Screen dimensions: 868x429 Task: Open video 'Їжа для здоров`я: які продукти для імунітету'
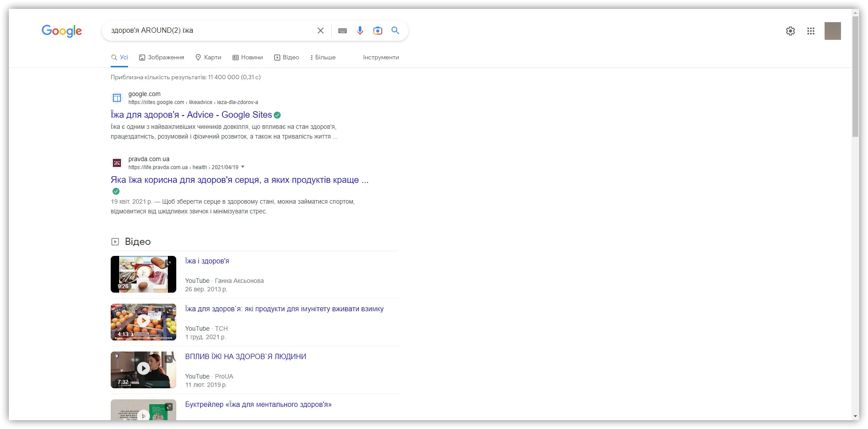(x=284, y=309)
